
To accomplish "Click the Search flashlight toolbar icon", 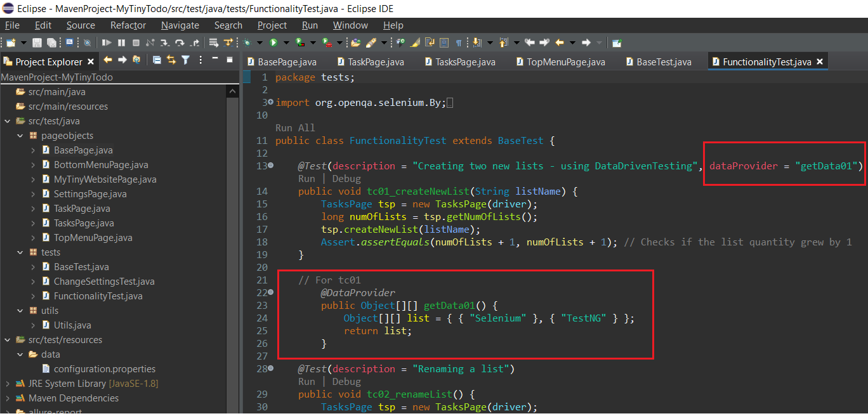I will point(372,42).
